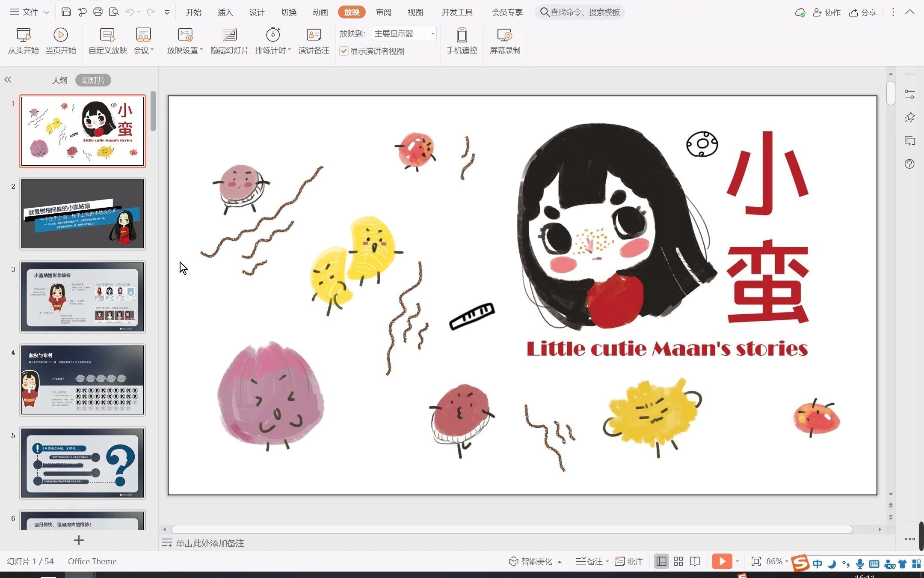924x578 pixels.
Task: Start slideshow from beginning (从头开始)
Action: point(24,41)
